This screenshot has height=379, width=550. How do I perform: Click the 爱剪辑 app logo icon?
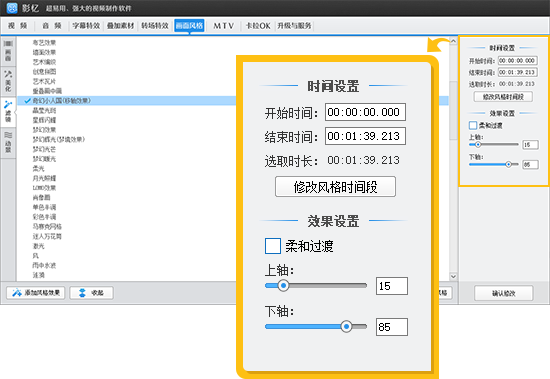pos(12,8)
